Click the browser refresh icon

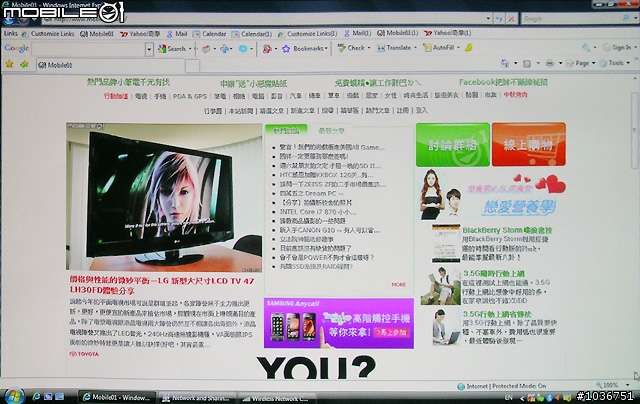point(499,19)
